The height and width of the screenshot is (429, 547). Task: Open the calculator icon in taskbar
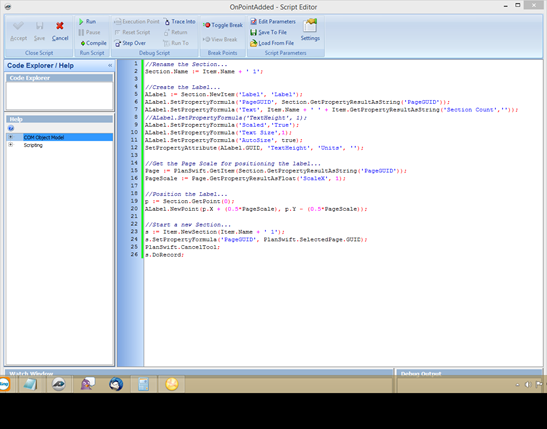pos(143,384)
